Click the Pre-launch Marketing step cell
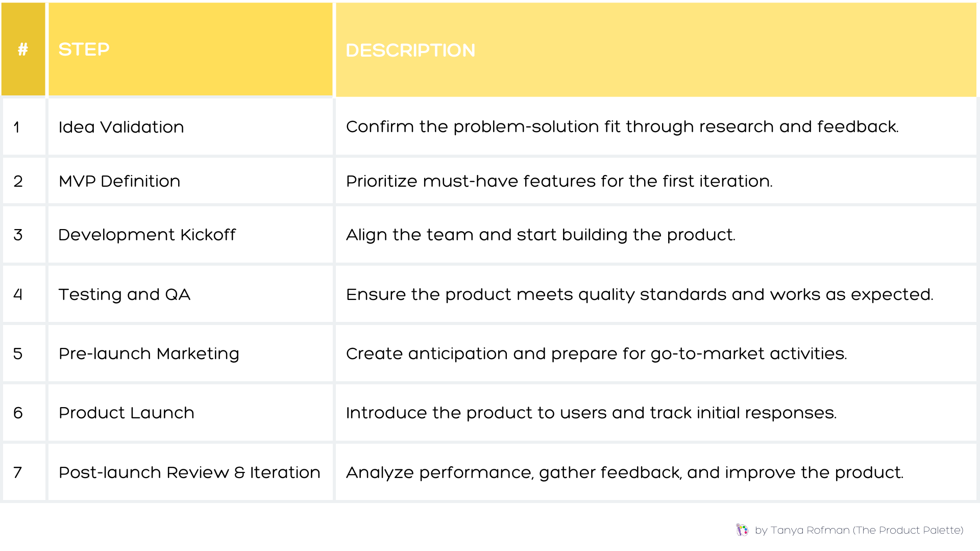Screen dimensions: 980x551 [x=149, y=354]
